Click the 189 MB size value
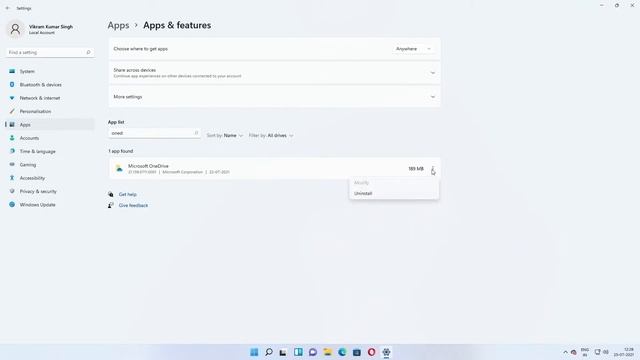640x360 pixels. point(416,169)
